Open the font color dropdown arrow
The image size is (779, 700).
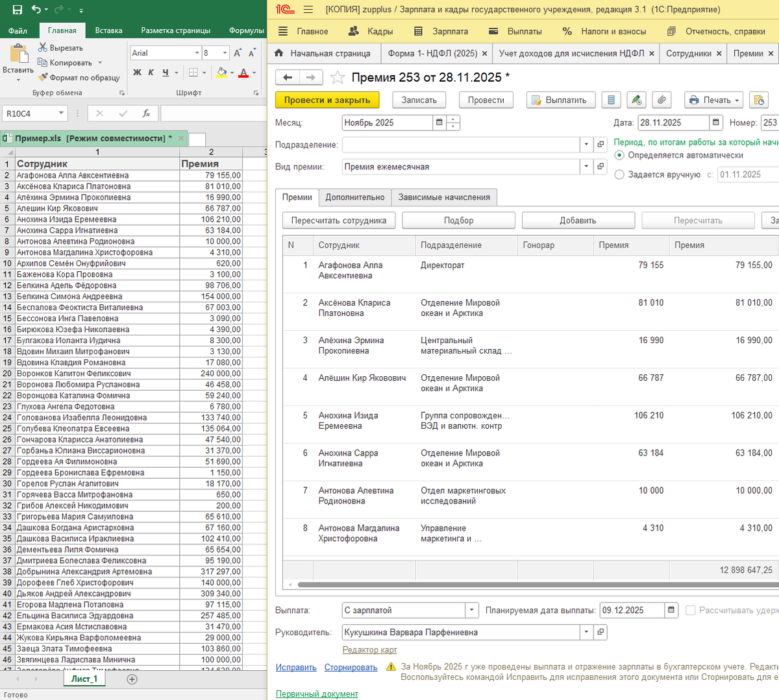(x=254, y=73)
